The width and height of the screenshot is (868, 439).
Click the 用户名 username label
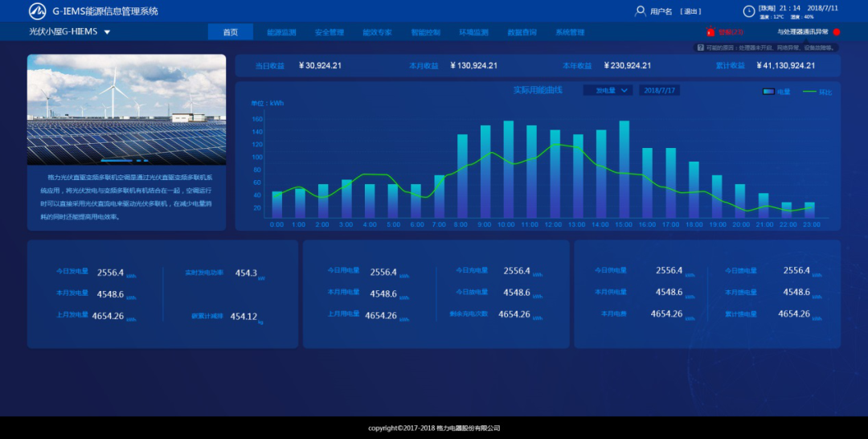click(661, 11)
